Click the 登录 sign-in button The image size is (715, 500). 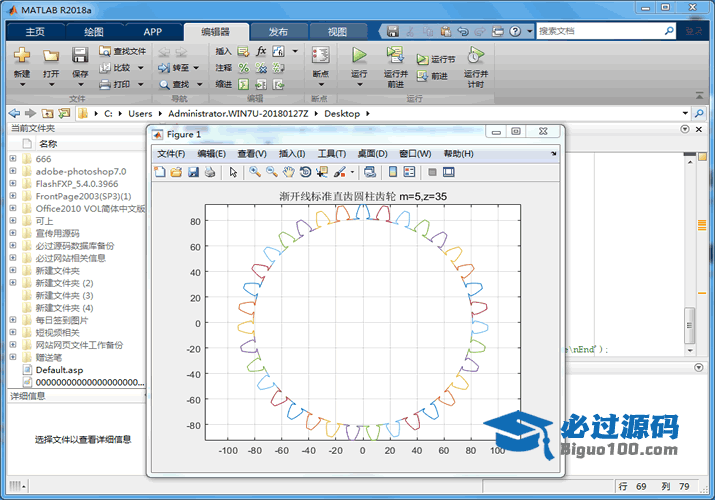[694, 31]
